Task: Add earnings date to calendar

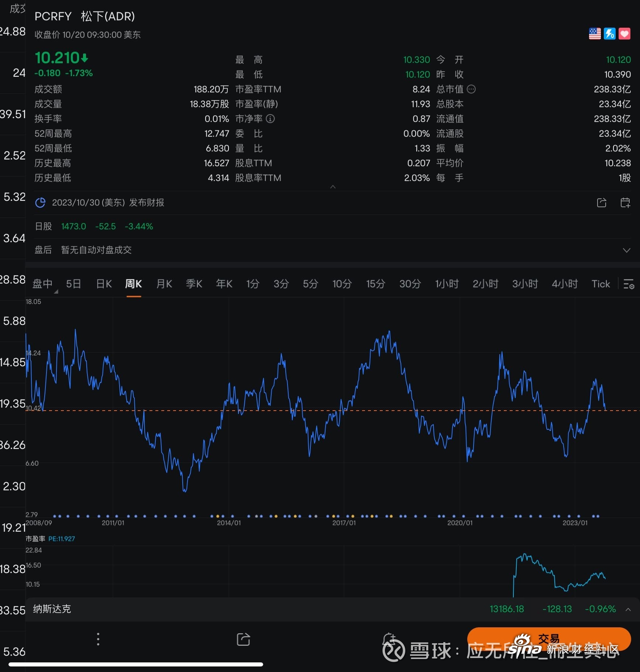Action: tap(625, 203)
